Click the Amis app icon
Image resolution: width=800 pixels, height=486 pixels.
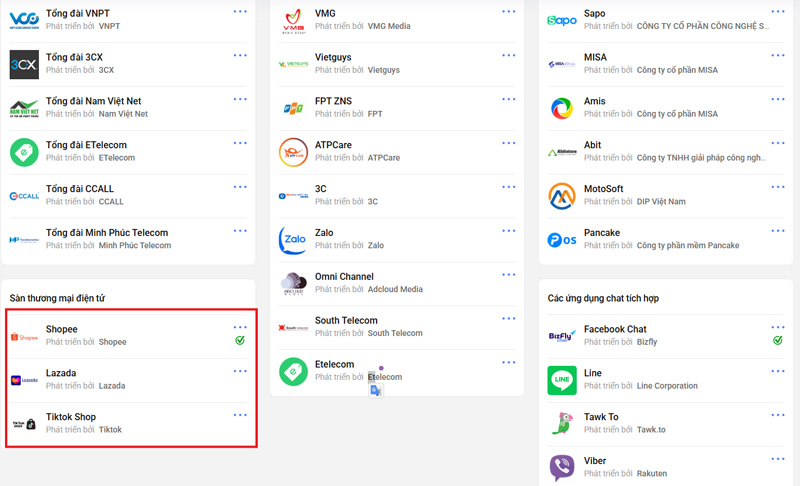point(562,108)
